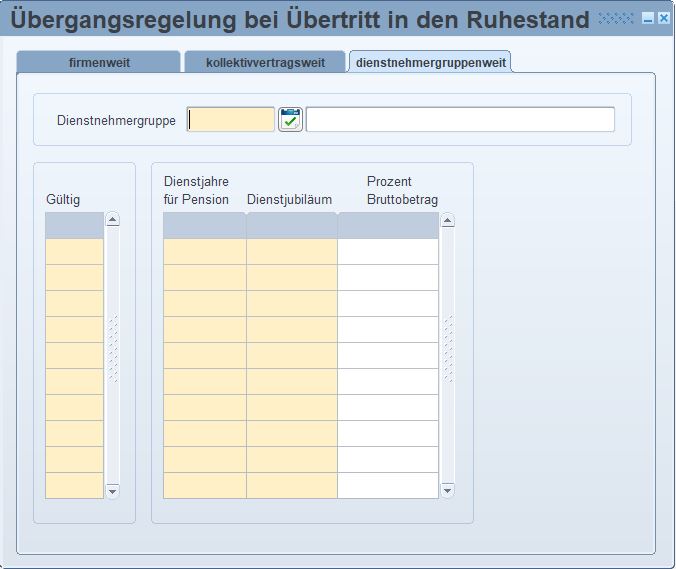
Task: Focus the Dienstnehmergruppe code input field
Action: coord(231,120)
